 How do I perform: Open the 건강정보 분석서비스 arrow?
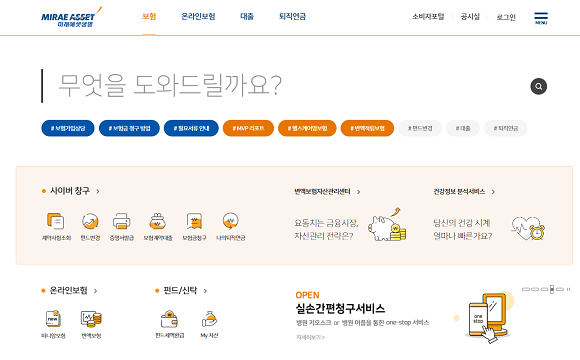pyautogui.click(x=493, y=192)
